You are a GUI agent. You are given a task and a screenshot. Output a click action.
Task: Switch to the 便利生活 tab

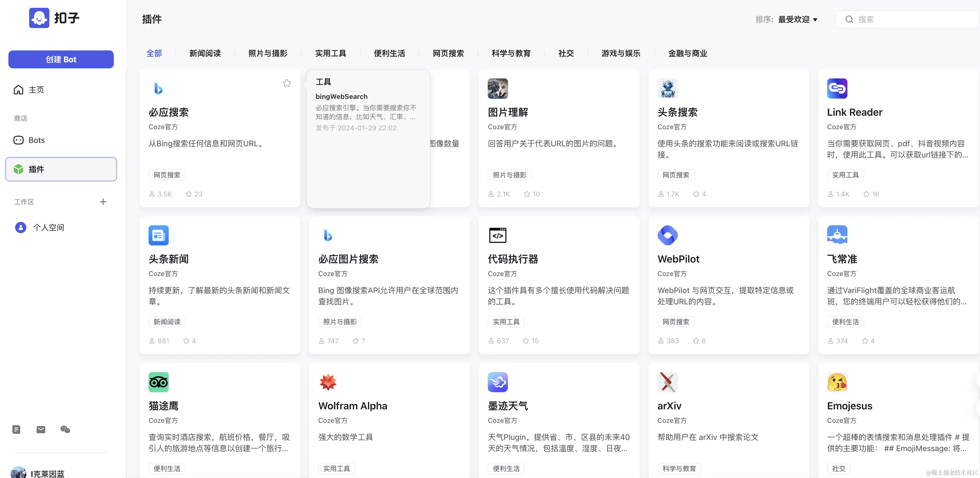point(390,53)
